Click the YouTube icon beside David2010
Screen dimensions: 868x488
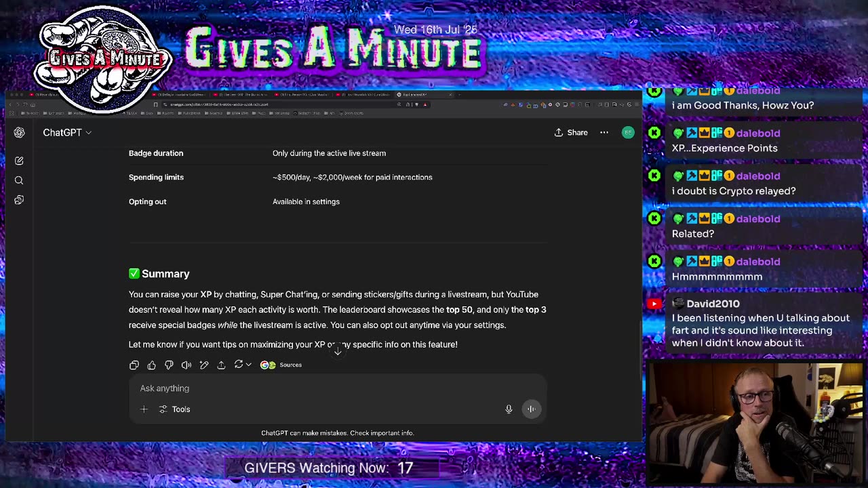[x=654, y=304]
